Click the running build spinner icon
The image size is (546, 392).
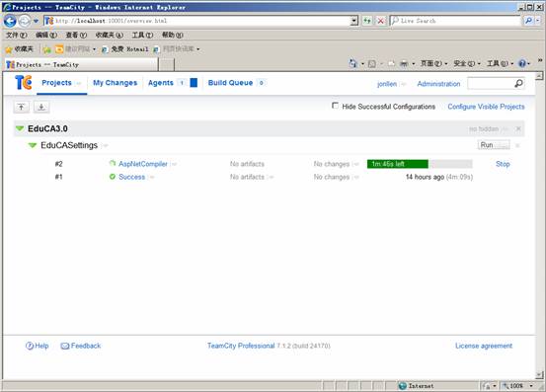tap(113, 163)
